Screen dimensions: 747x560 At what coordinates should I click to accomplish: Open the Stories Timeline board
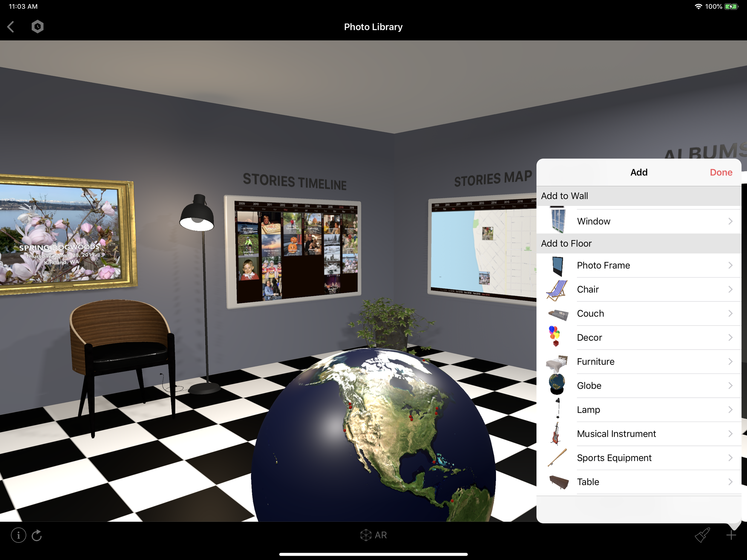point(293,252)
